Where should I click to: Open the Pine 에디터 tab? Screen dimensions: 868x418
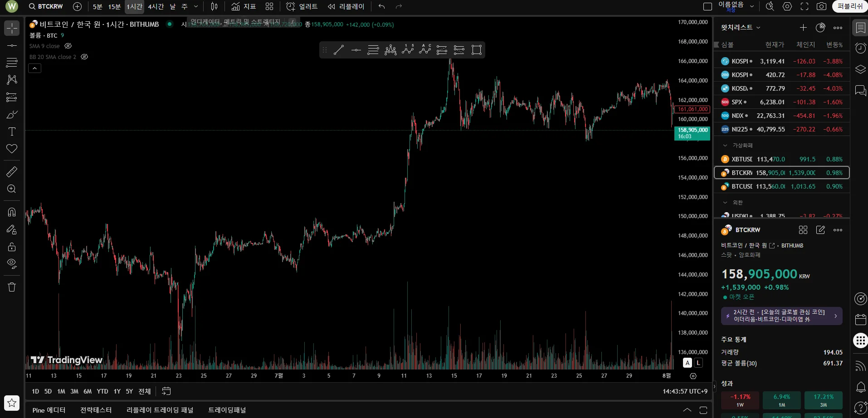tap(49, 410)
